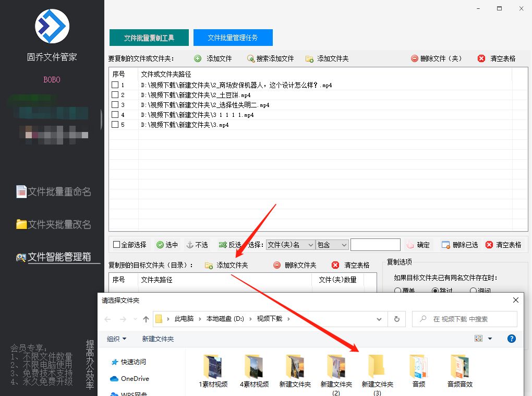The width and height of the screenshot is (532, 396).
Task: Click target 添加文件夹 folder icon
Action: click(x=209, y=266)
